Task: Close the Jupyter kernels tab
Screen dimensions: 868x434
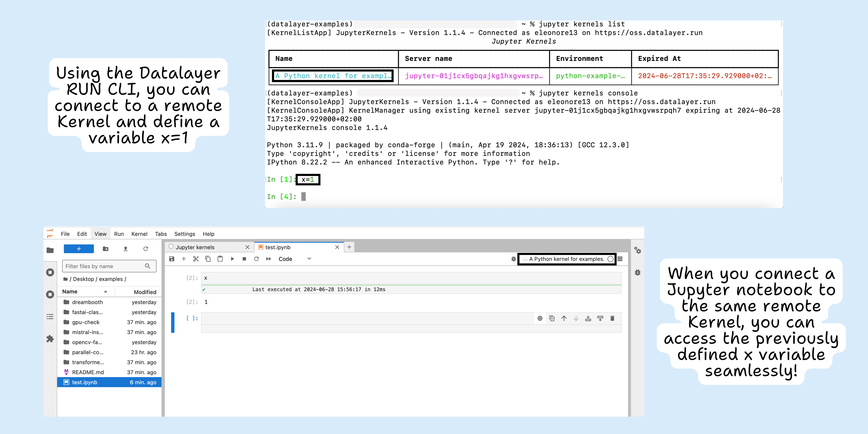Action: point(247,247)
